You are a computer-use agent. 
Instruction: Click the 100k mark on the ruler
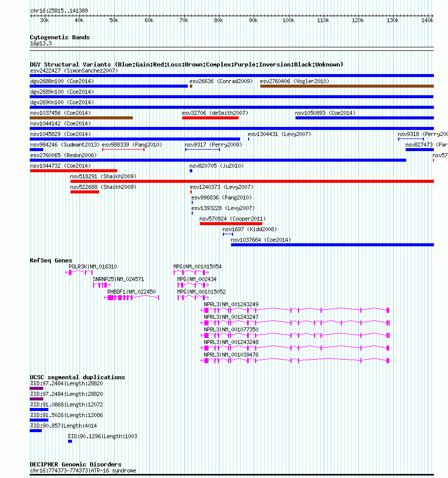[288, 21]
